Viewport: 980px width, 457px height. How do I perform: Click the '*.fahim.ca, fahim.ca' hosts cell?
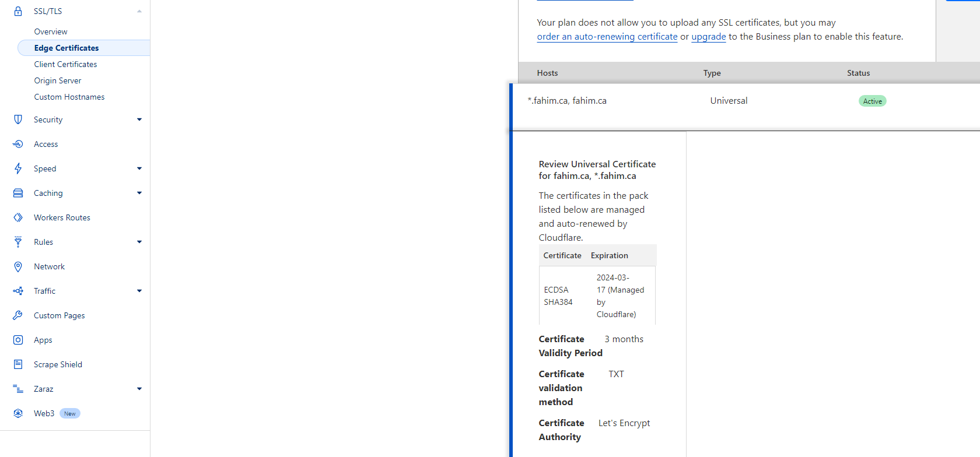[x=567, y=101]
